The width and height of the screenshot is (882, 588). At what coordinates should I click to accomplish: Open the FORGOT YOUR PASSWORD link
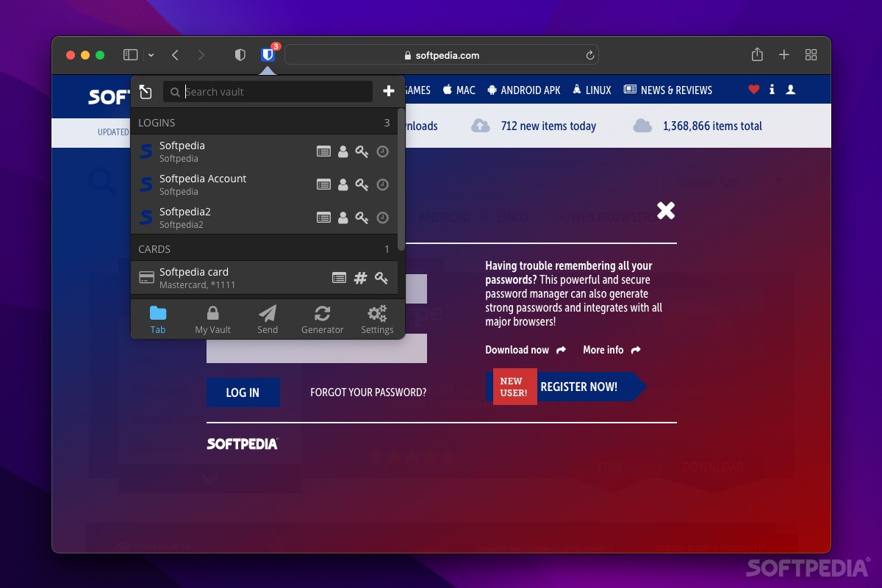367,392
